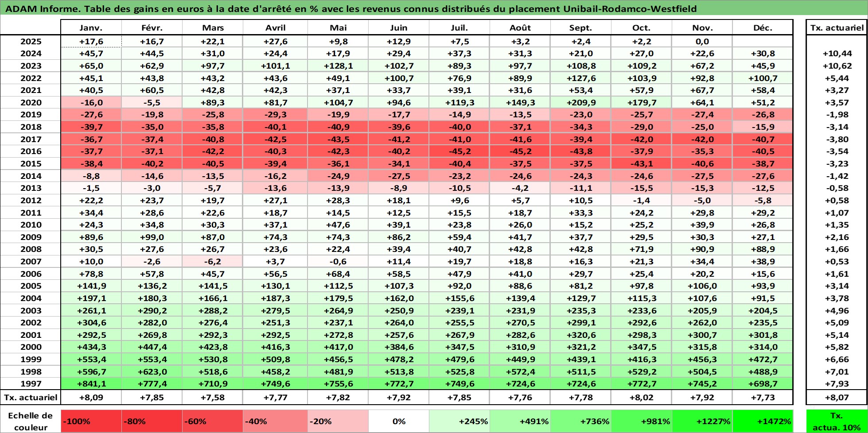Select the '+128,1' cell for Mai 2023
Viewport: 868px width, 433px height.
[x=338, y=66]
